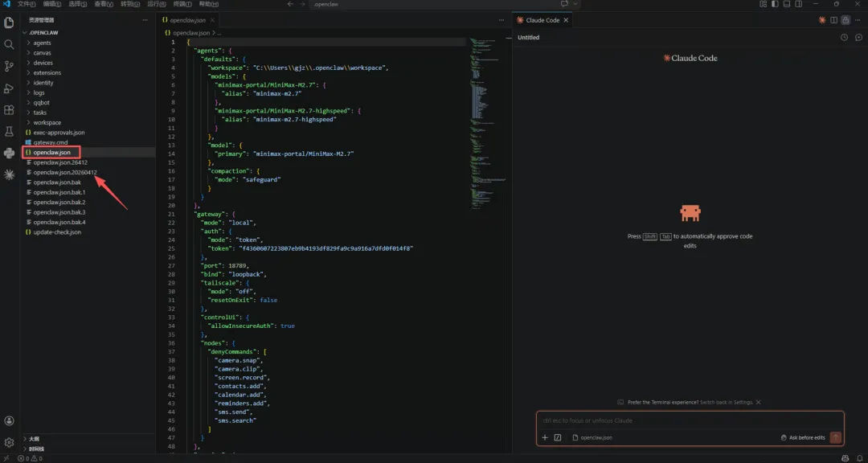This screenshot has width=868, height=463.
Task: Open the 终端(T) menu
Action: tap(182, 4)
